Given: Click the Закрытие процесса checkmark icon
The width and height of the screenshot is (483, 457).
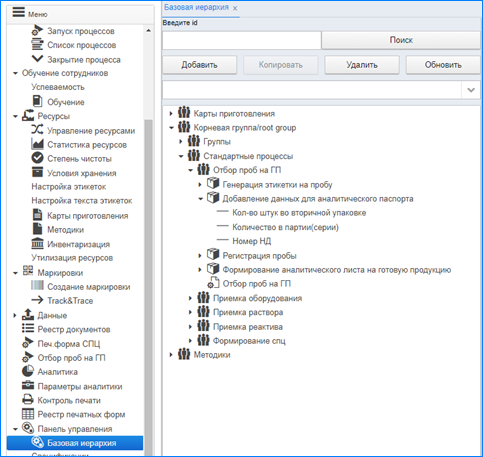Looking at the screenshot, I should point(37,59).
